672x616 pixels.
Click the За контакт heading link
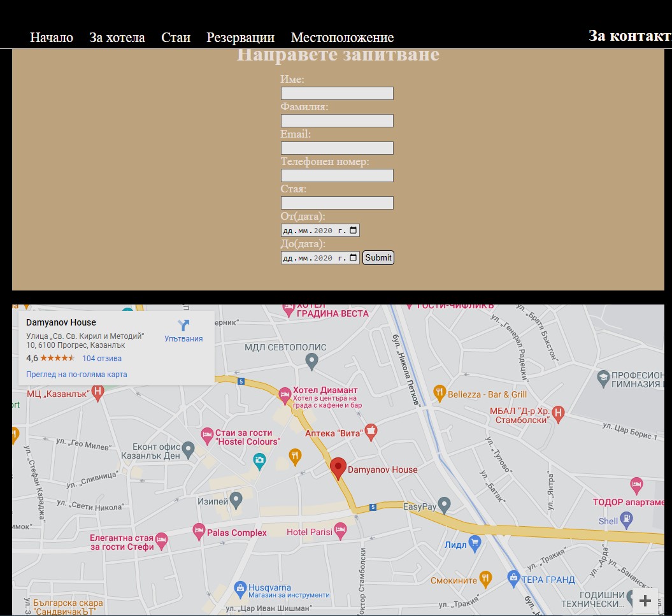(x=629, y=36)
